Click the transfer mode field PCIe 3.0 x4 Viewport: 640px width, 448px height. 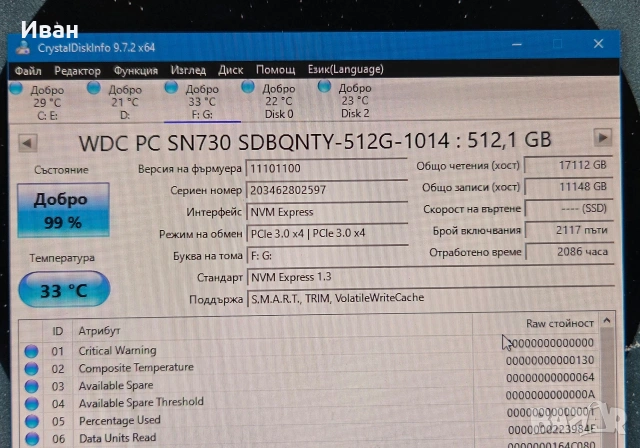point(327,234)
